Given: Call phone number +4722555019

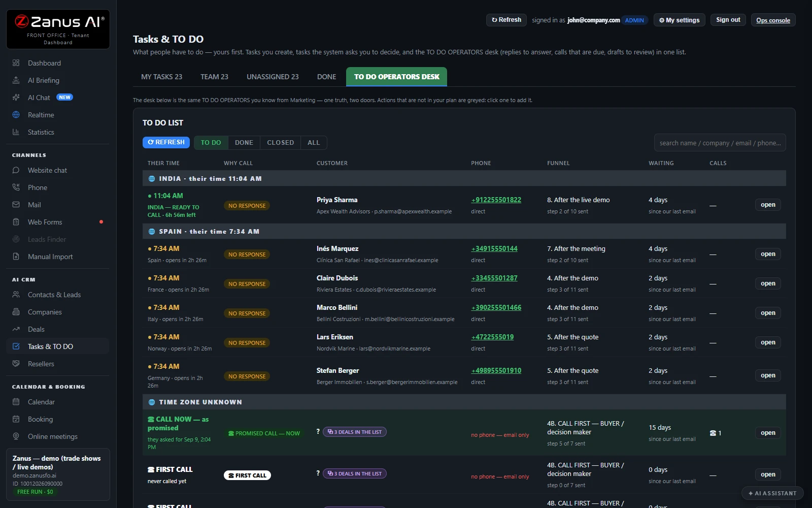Looking at the screenshot, I should coord(492,337).
